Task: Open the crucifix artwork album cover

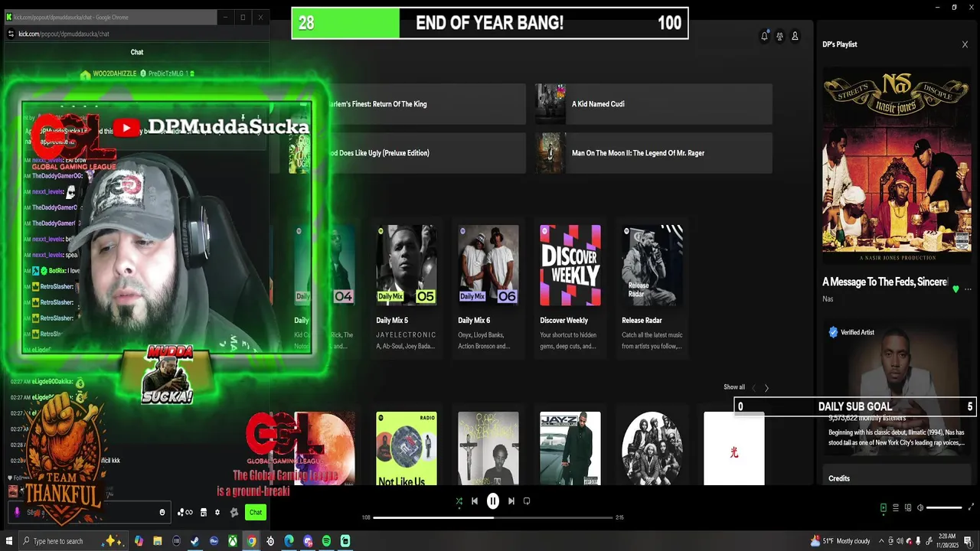Action: pyautogui.click(x=488, y=448)
